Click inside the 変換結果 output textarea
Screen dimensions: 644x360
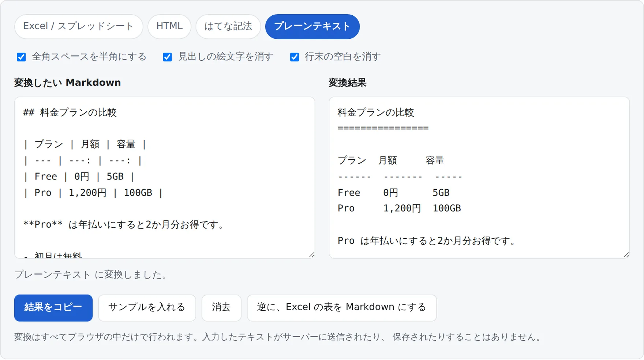(x=479, y=178)
